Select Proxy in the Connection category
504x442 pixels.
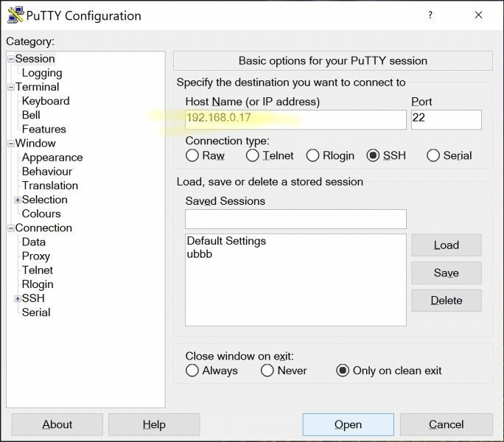[35, 256]
